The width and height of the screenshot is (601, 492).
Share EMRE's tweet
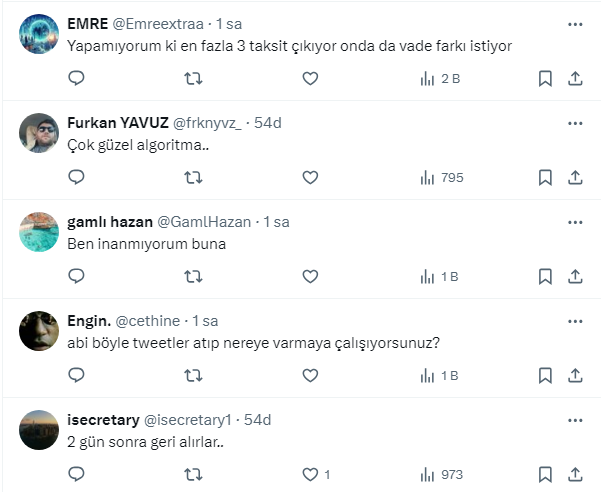(575, 78)
